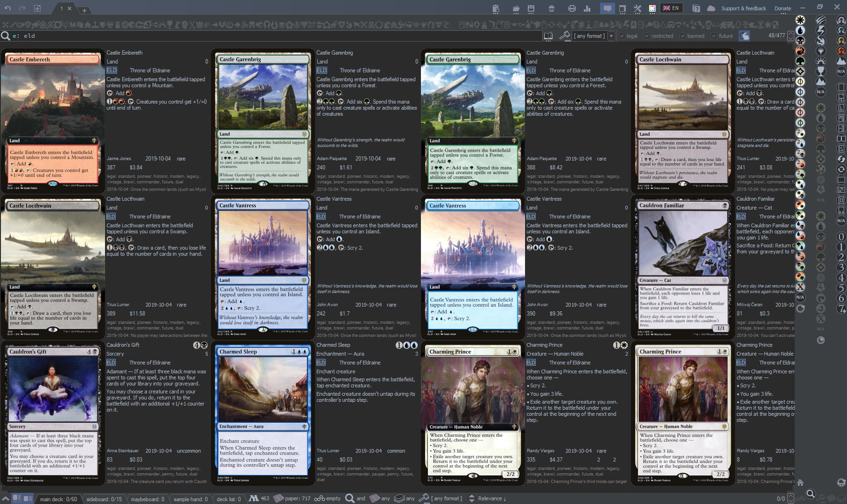Show deck statistics bar chart icon
The image size is (847, 504).
pos(587,8)
